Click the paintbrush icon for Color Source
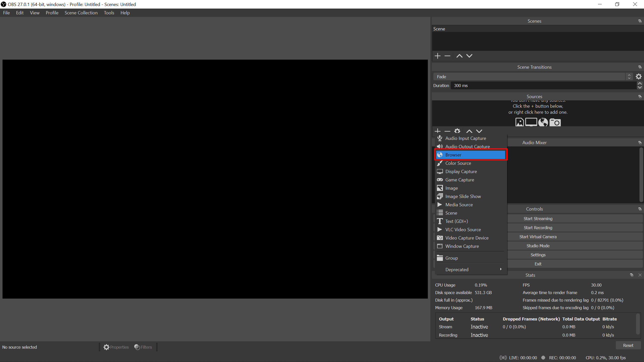The width and height of the screenshot is (644, 362). tap(440, 163)
